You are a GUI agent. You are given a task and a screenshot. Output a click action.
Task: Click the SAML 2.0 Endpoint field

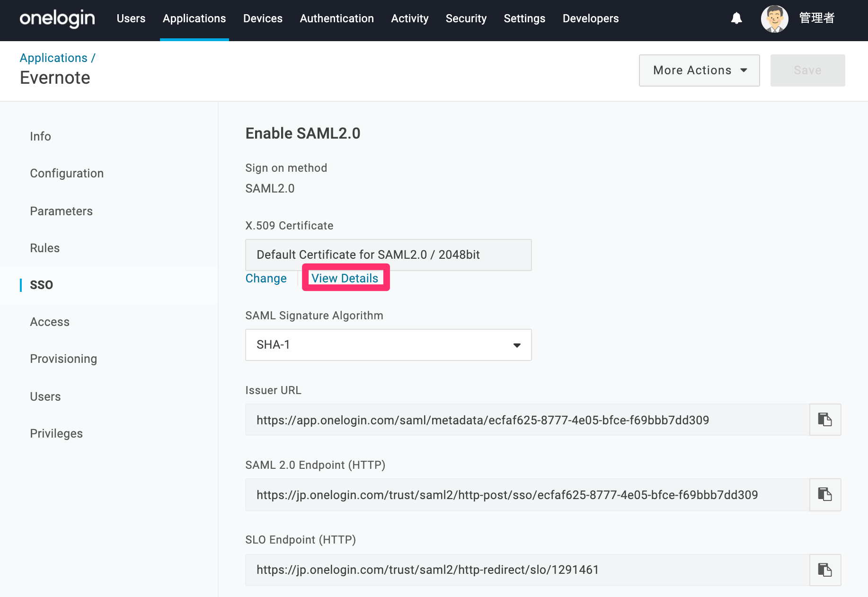[x=527, y=494]
